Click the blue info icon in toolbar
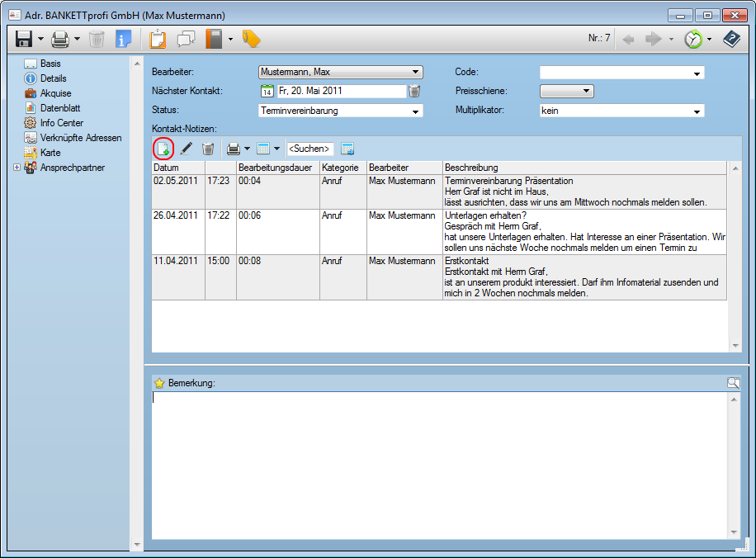 click(124, 39)
